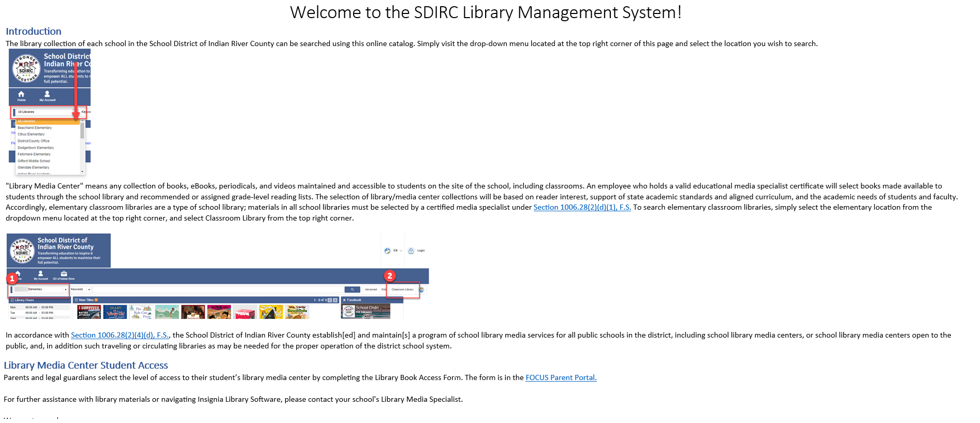Click the orange RSS icon beside New Titles

click(96, 300)
